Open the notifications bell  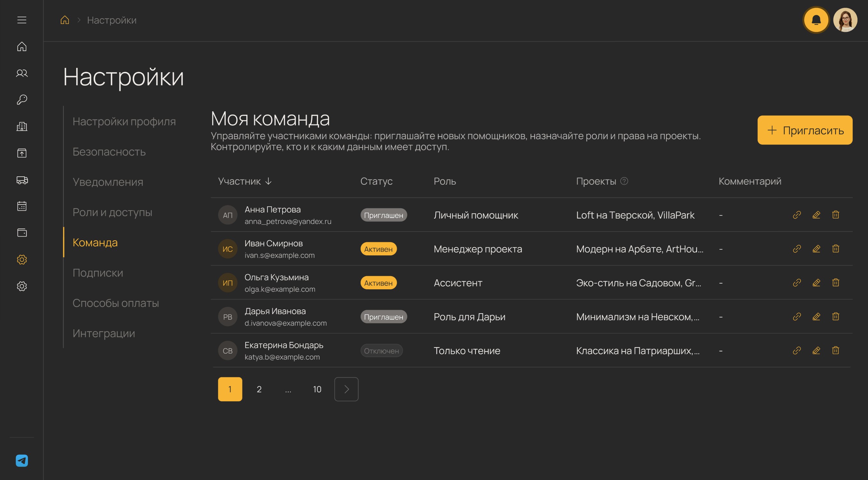[x=816, y=20]
